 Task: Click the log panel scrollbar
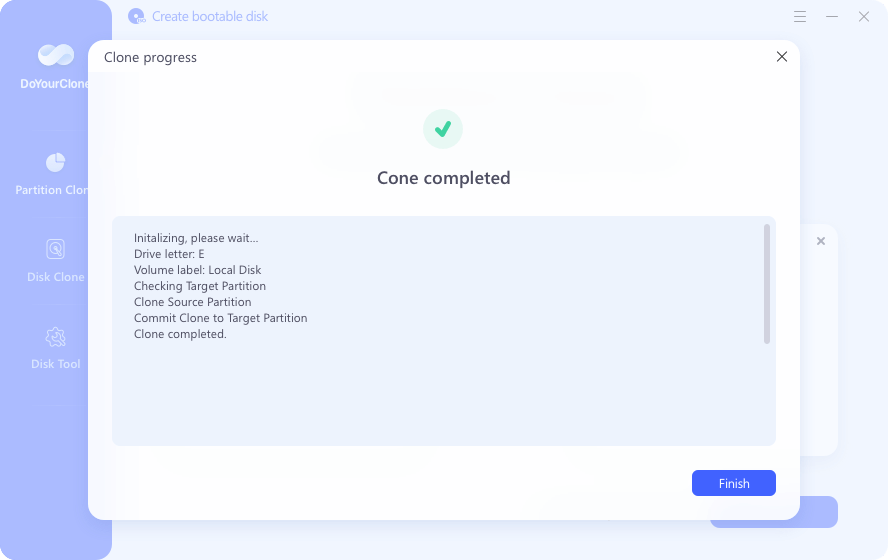(767, 284)
